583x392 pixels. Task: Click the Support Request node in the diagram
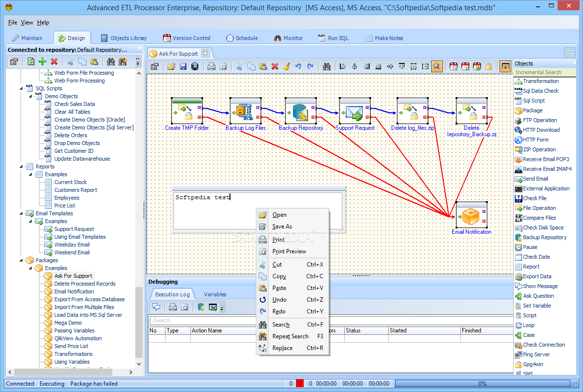click(354, 111)
